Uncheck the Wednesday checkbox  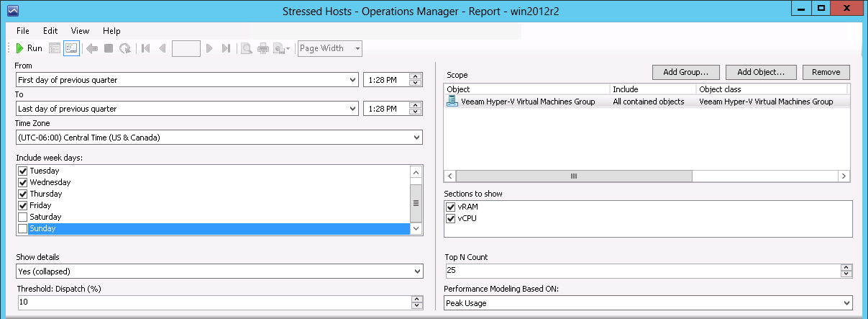(22, 182)
